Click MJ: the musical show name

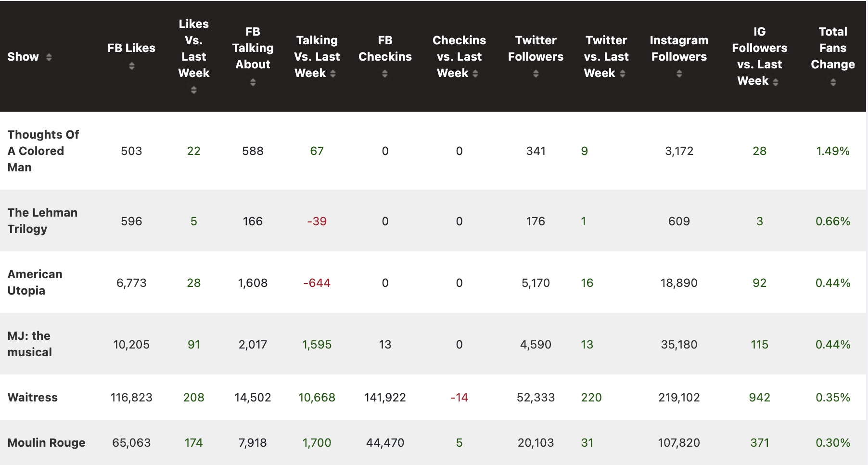click(x=29, y=344)
